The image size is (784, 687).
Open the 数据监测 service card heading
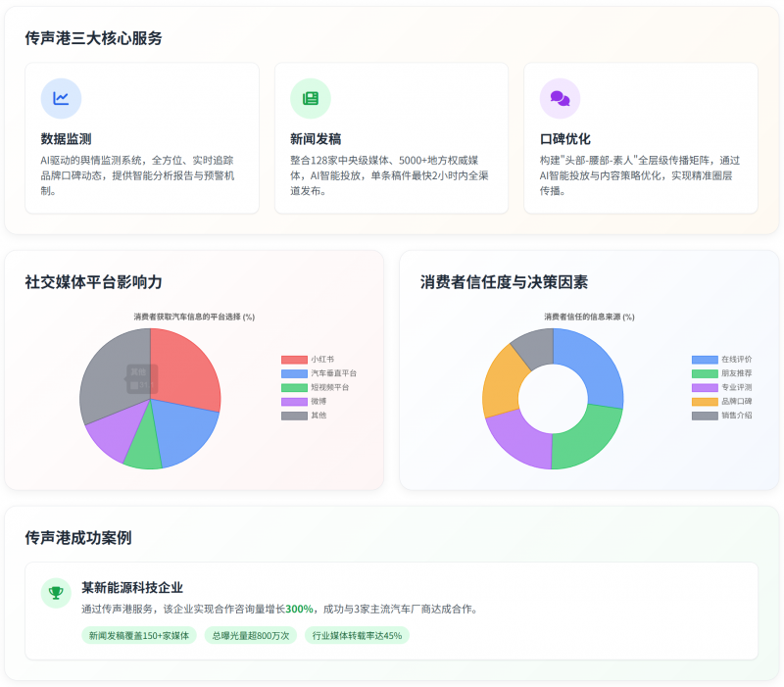pyautogui.click(x=66, y=139)
